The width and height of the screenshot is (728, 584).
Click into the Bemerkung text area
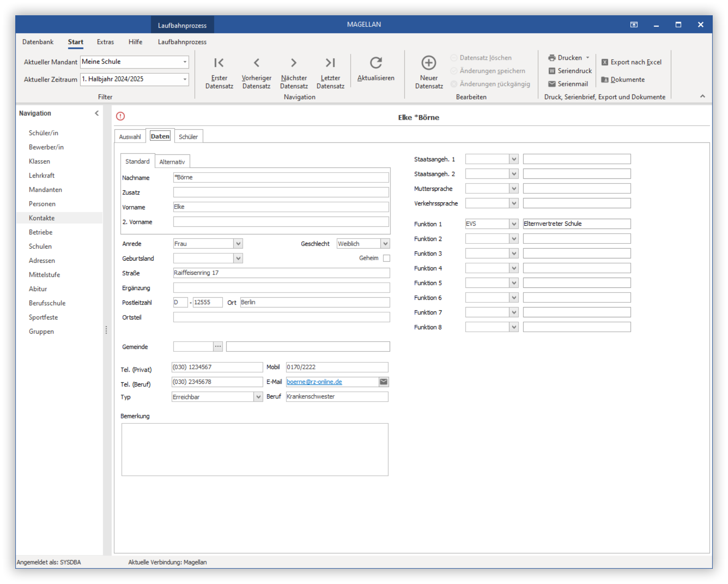pos(255,450)
